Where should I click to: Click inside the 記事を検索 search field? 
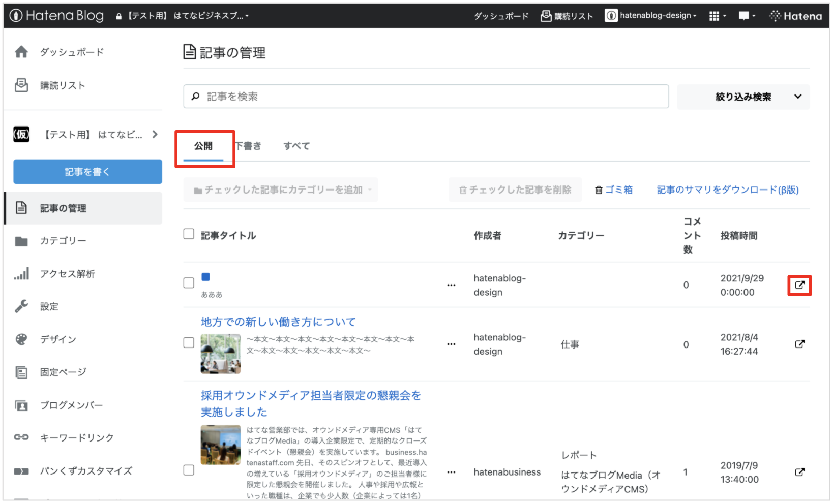[x=426, y=96]
